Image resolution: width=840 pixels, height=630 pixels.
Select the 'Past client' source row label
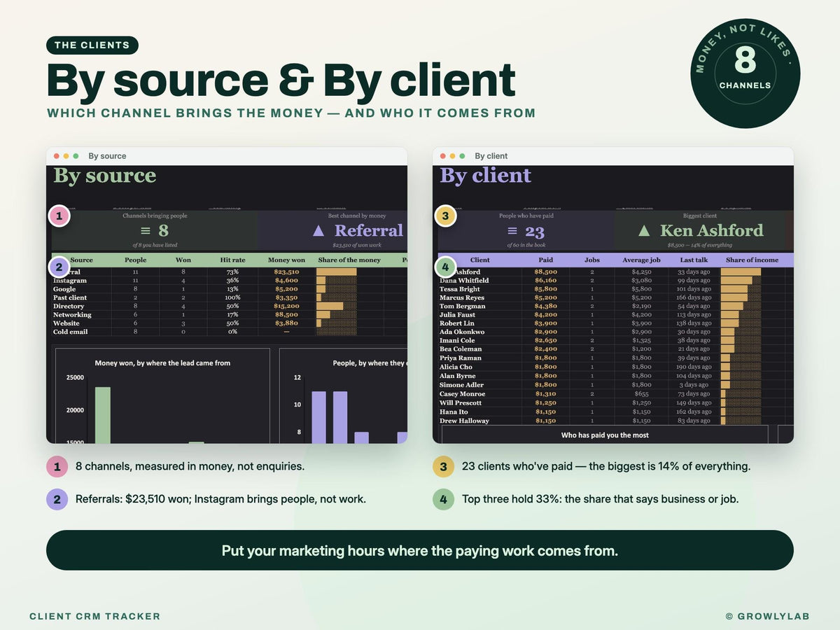tap(69, 297)
